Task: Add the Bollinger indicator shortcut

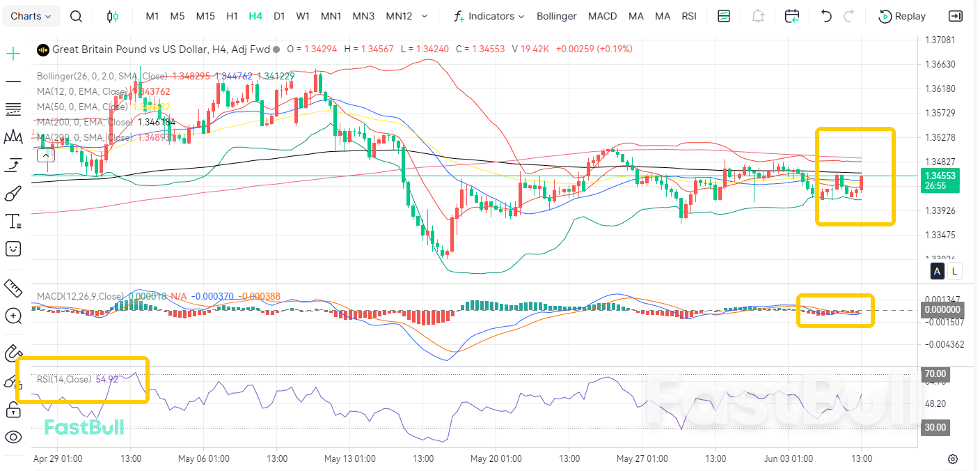Action: point(556,16)
